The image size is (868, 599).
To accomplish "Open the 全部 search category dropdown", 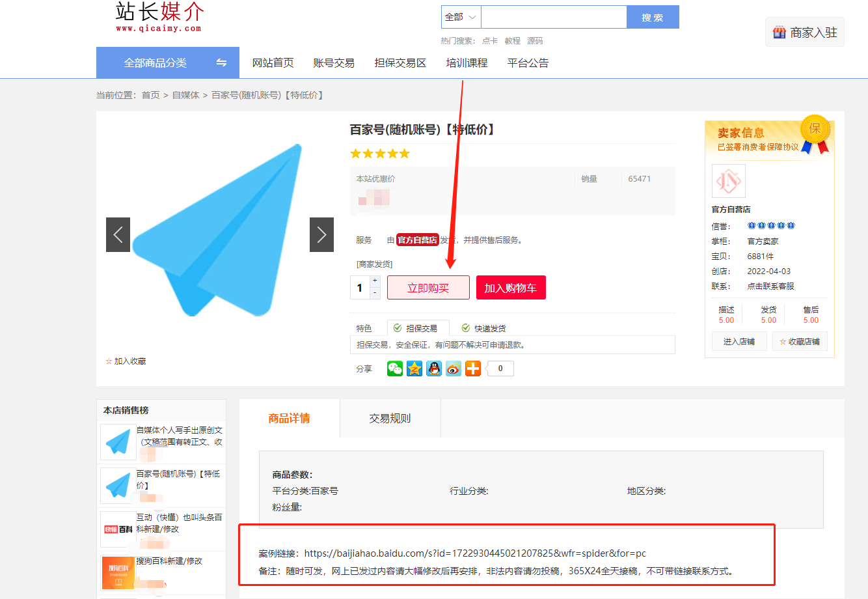I will tap(461, 17).
